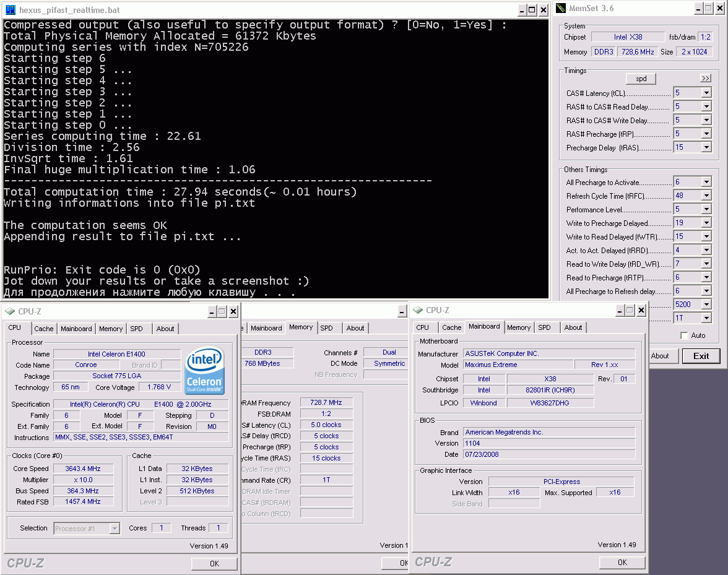Open the Write to Read Delayed (tWTR) dropdown
The width and height of the screenshot is (728, 575).
[706, 236]
